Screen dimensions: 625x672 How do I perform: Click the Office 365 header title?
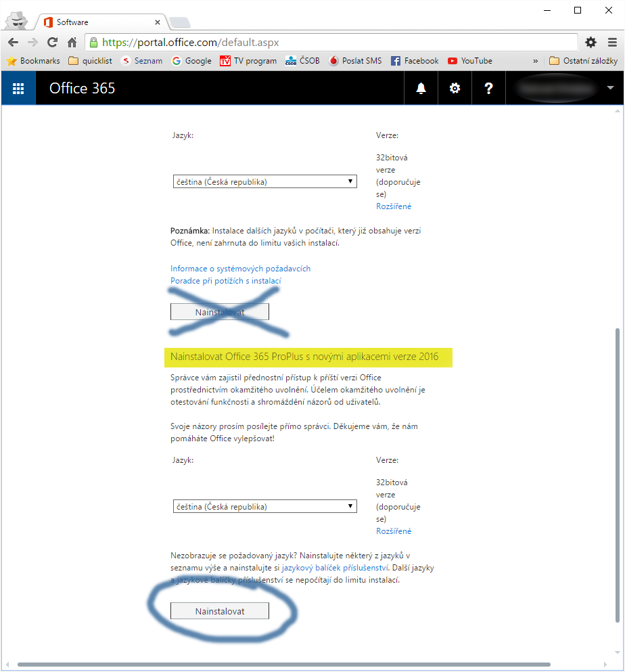tap(83, 88)
